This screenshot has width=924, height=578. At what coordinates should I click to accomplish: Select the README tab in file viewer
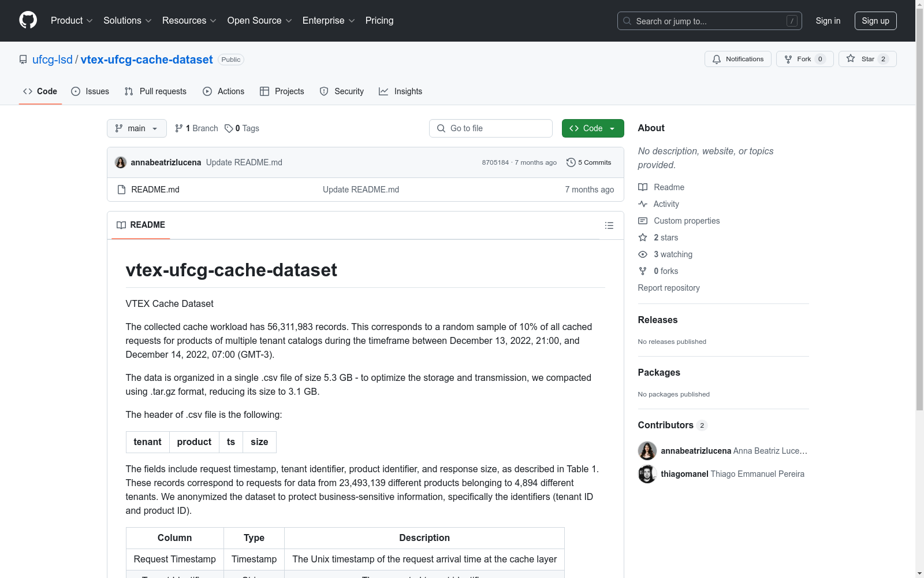click(141, 225)
